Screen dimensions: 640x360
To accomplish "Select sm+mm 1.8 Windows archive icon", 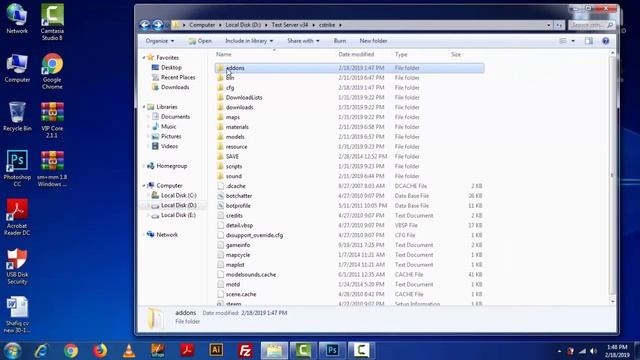I will tap(52, 168).
